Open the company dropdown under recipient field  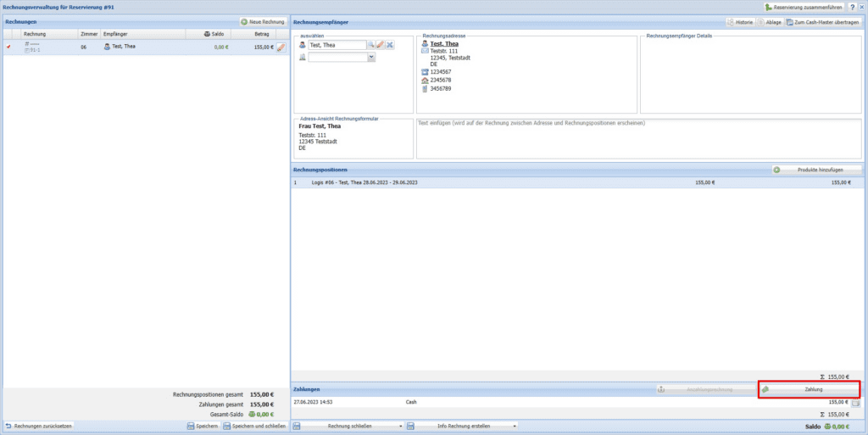371,58
